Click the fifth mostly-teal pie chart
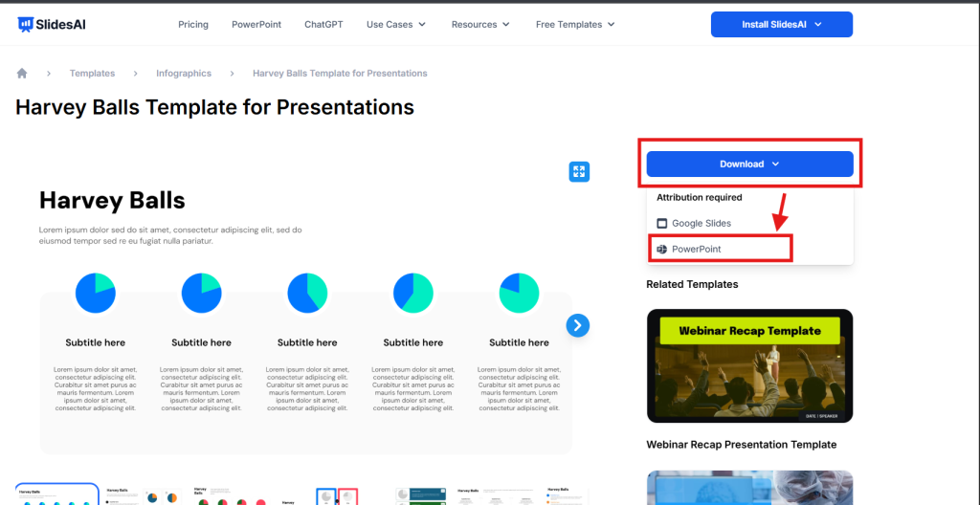 point(519,293)
